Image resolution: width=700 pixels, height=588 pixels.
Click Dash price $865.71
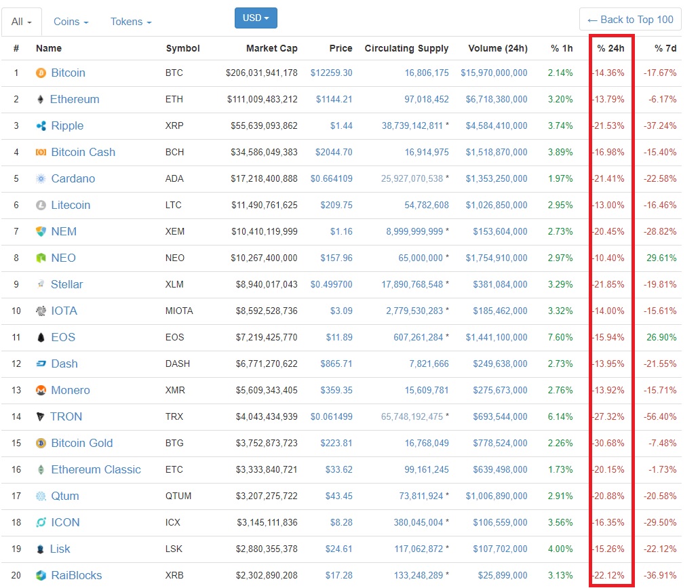(x=336, y=364)
